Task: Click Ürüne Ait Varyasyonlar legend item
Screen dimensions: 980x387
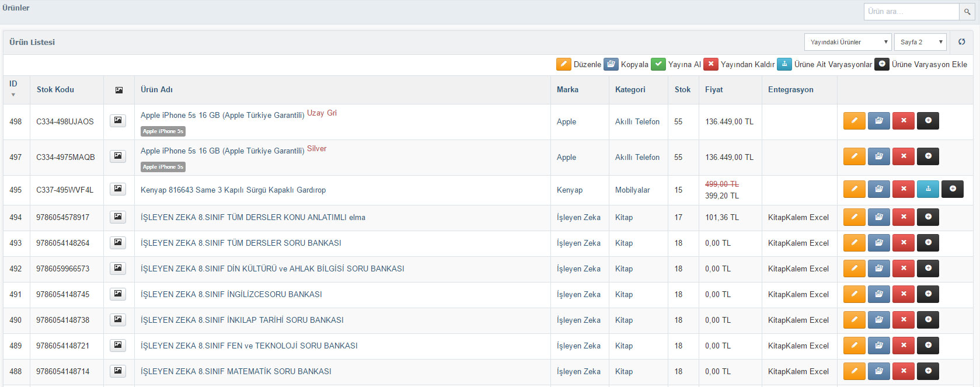Action: coord(825,64)
